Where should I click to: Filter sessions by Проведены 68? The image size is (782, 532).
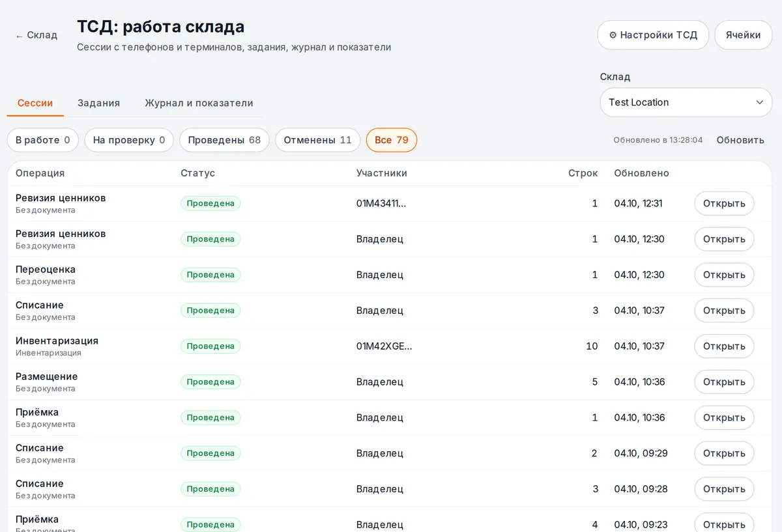(224, 140)
